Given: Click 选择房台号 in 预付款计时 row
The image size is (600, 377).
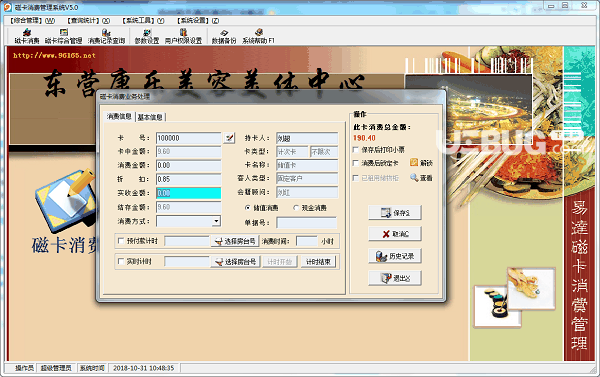Looking at the screenshot, I should pos(235,241).
